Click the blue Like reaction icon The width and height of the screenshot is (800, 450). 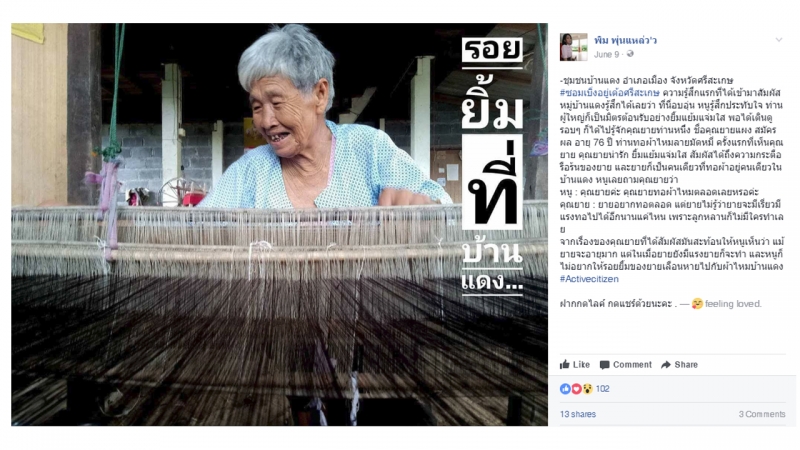coord(565,389)
